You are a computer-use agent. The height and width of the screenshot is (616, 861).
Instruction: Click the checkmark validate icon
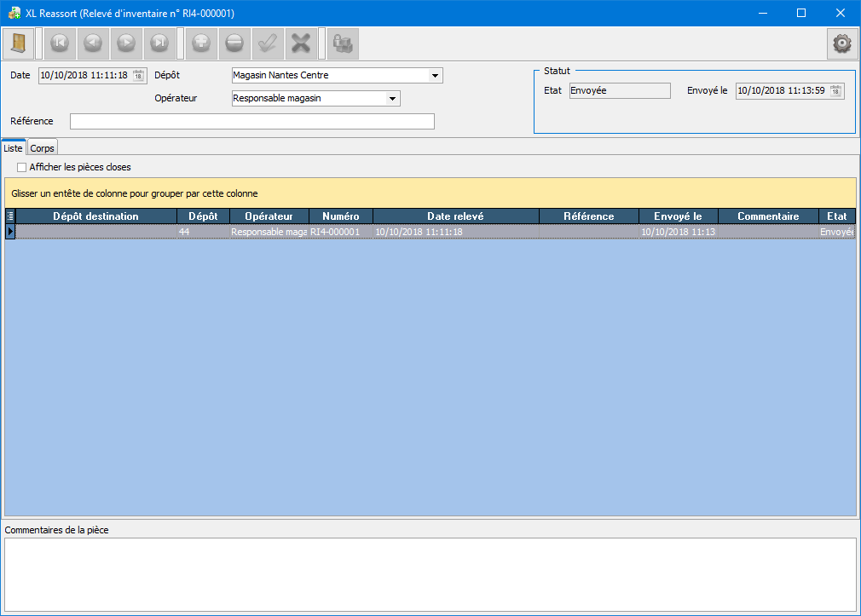point(268,43)
